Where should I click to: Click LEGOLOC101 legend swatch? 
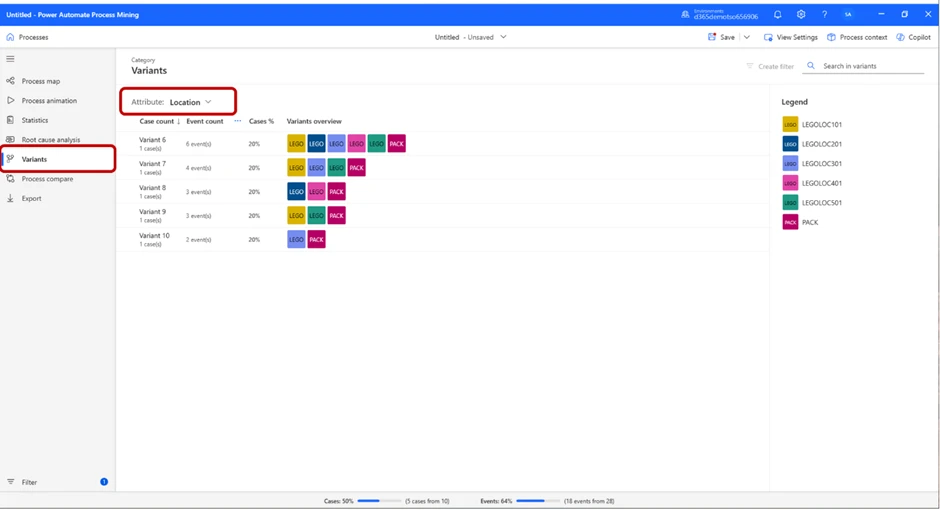pyautogui.click(x=790, y=125)
